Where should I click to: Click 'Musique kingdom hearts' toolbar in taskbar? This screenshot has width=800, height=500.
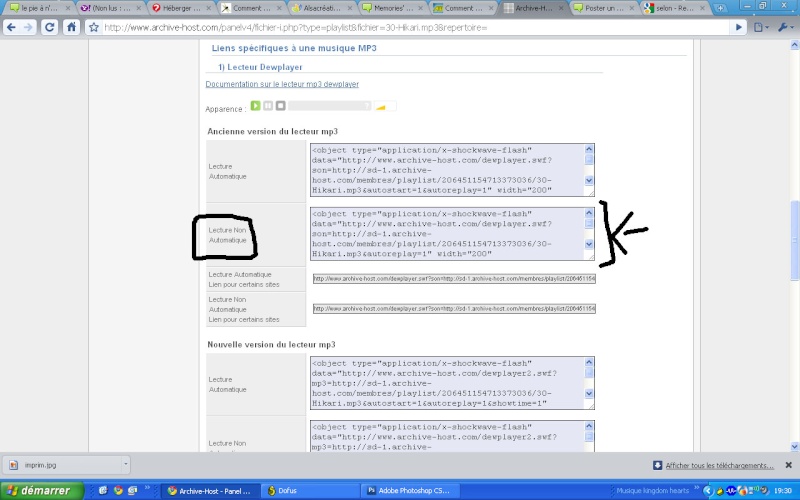click(652, 491)
